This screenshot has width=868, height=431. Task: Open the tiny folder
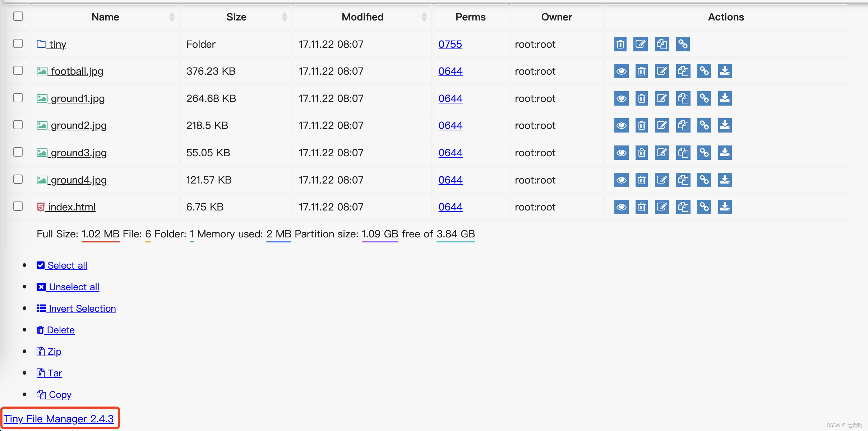point(52,44)
